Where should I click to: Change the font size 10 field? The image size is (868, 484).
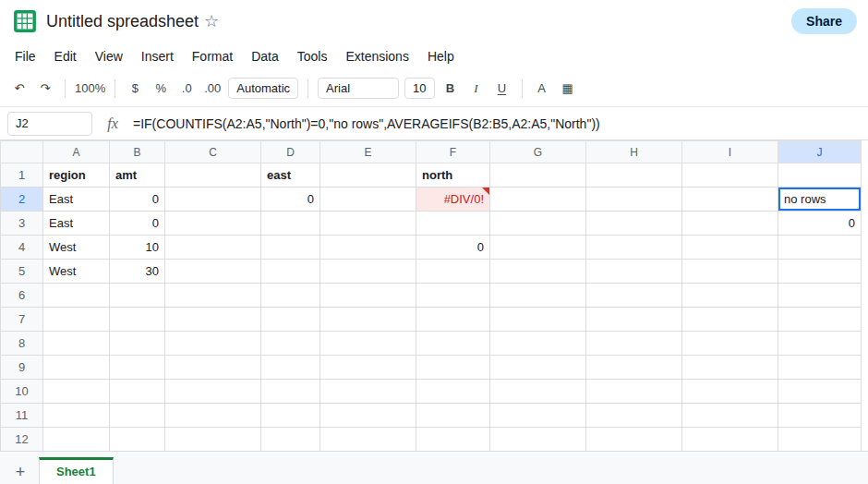pos(419,88)
